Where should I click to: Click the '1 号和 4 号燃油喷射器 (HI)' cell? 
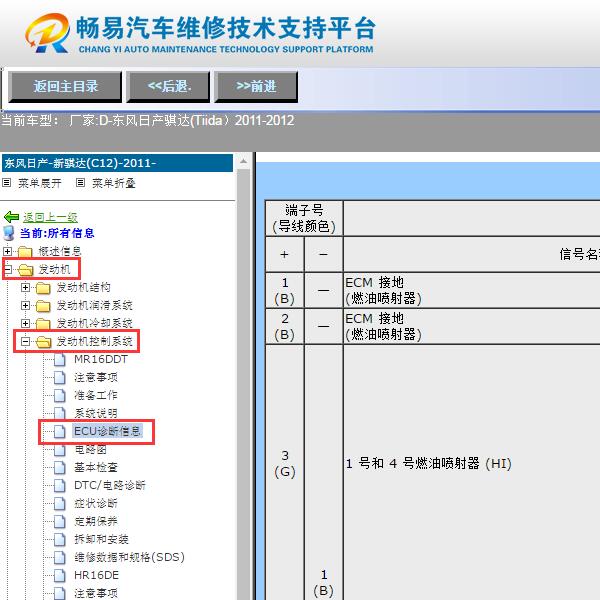click(471, 464)
